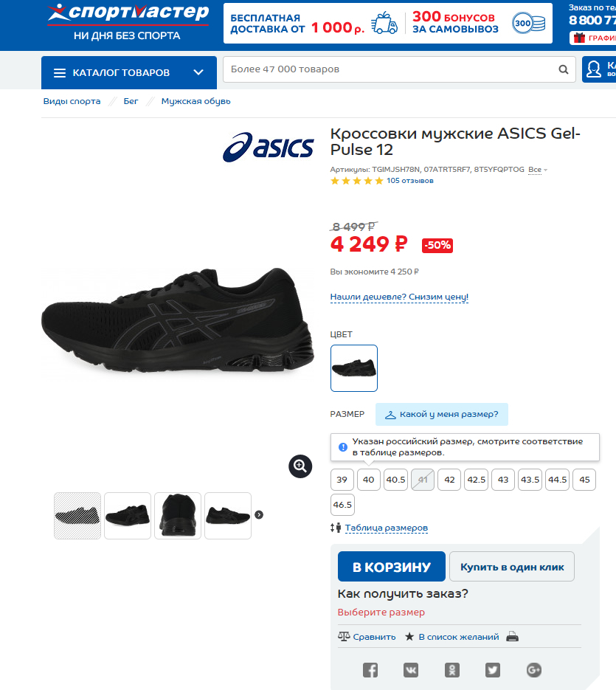Add shoes with В корзину button

click(391, 567)
